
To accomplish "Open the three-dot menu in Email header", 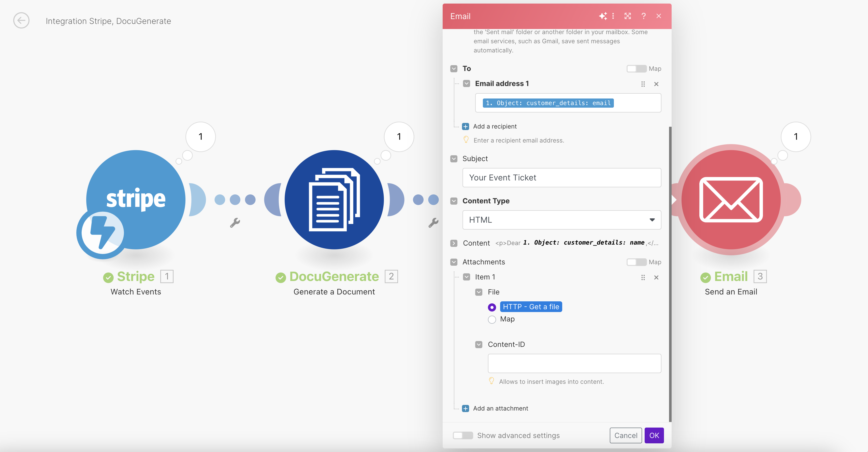I will 613,16.
